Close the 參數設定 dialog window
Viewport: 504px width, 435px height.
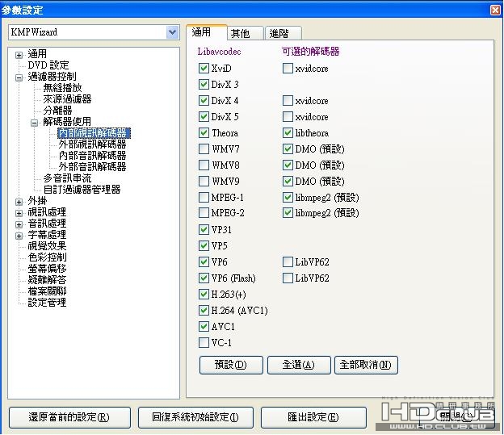tap(495, 10)
